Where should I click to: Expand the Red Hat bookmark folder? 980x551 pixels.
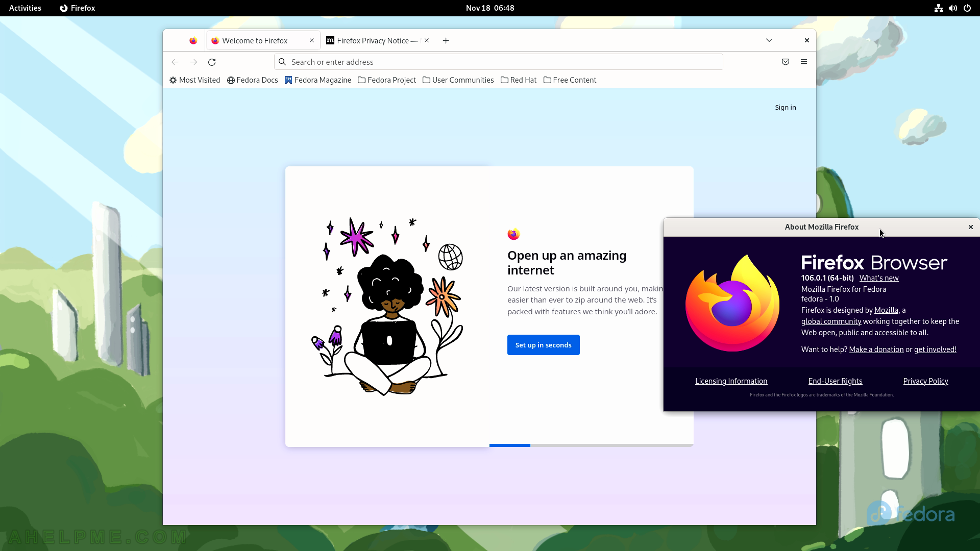click(x=519, y=80)
